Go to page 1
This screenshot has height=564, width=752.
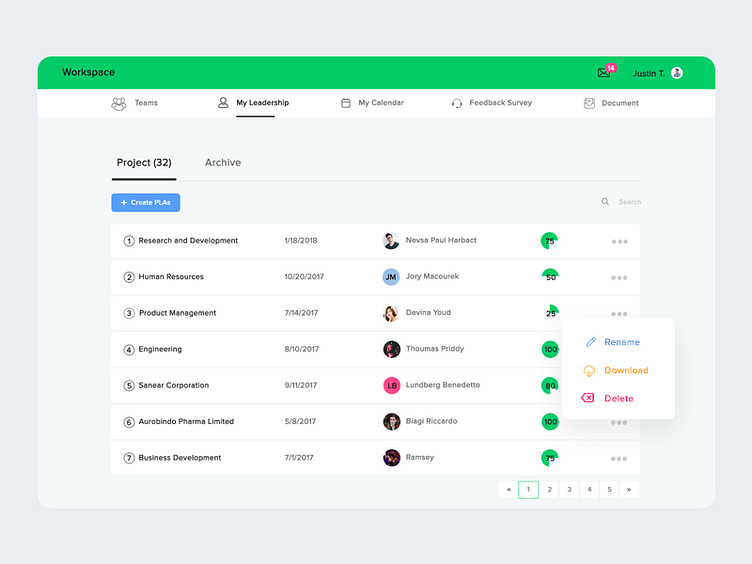click(x=529, y=490)
